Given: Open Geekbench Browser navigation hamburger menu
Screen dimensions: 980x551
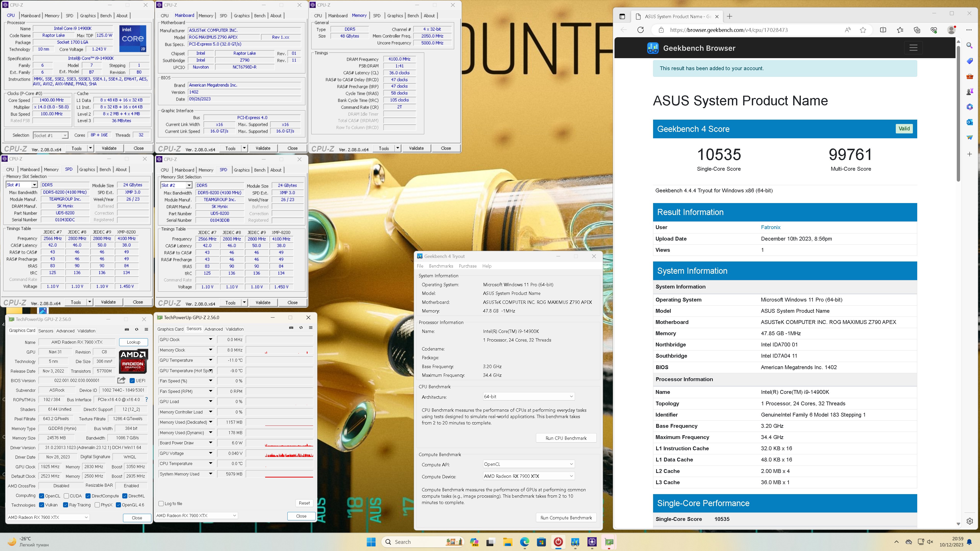Looking at the screenshot, I should pos(913,48).
